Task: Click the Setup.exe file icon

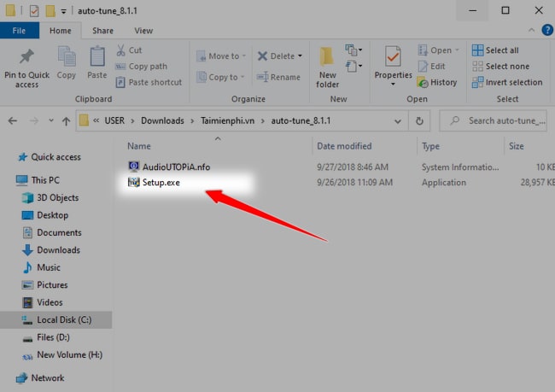Action: pyautogui.click(x=133, y=183)
